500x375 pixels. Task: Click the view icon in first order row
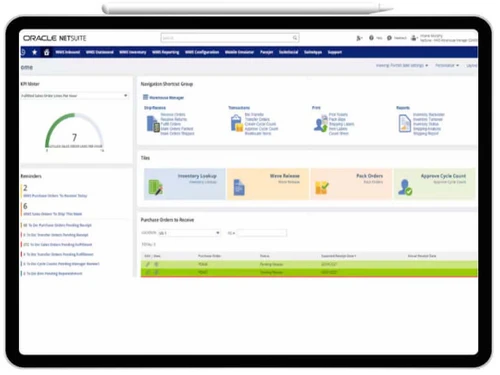pyautogui.click(x=157, y=264)
